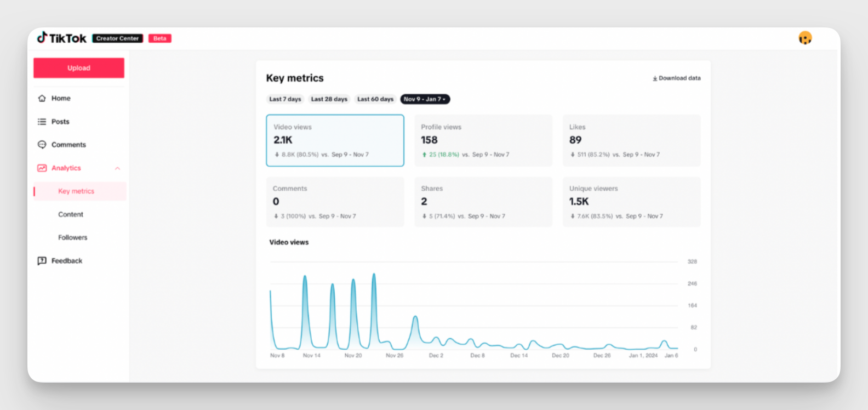Click the Home house icon
The height and width of the screenshot is (410, 868).
tap(42, 99)
